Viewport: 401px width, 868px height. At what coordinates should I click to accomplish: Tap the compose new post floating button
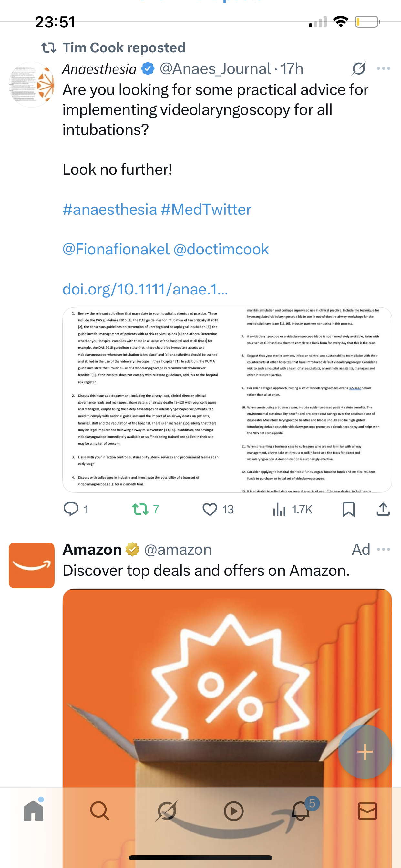[365, 752]
